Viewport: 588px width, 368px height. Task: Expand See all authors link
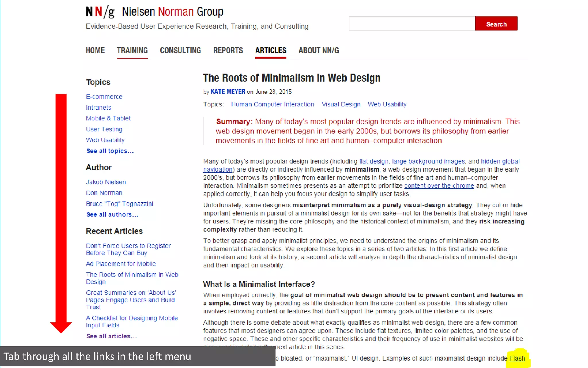(112, 214)
